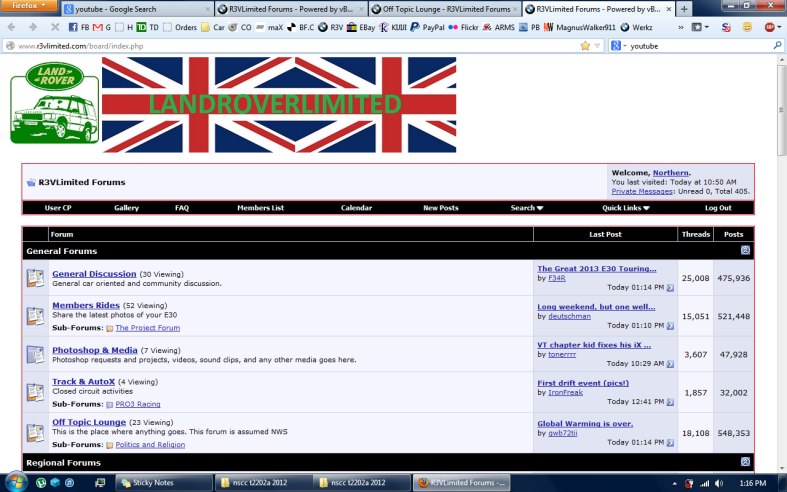787x492 pixels.
Task: Close the youtube - Google Search tab
Action: pos(207,9)
